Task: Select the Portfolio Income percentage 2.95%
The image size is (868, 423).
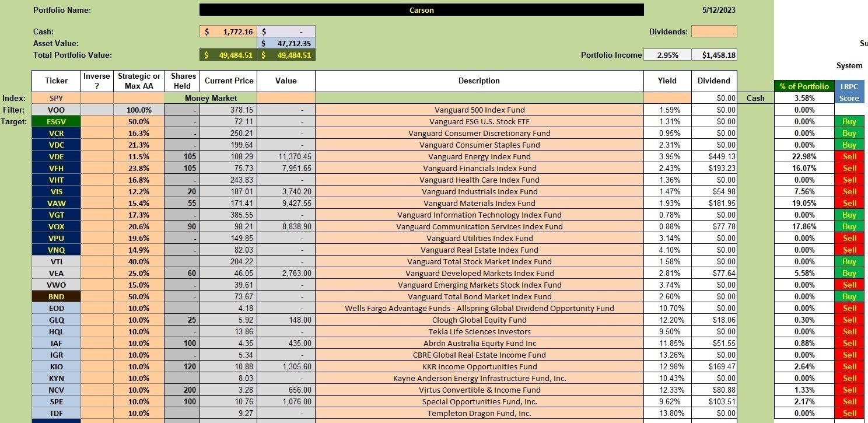Action: click(667, 55)
